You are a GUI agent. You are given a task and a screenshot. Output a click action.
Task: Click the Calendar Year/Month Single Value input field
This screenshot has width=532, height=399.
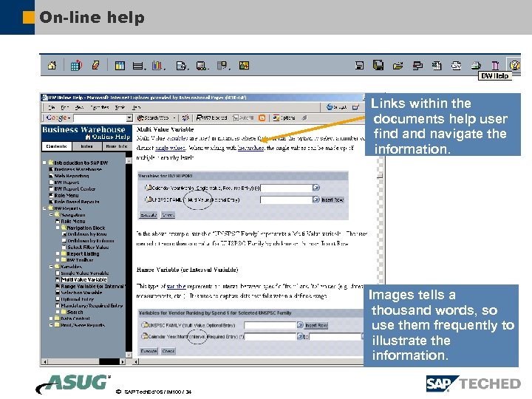pyautogui.click(x=287, y=188)
